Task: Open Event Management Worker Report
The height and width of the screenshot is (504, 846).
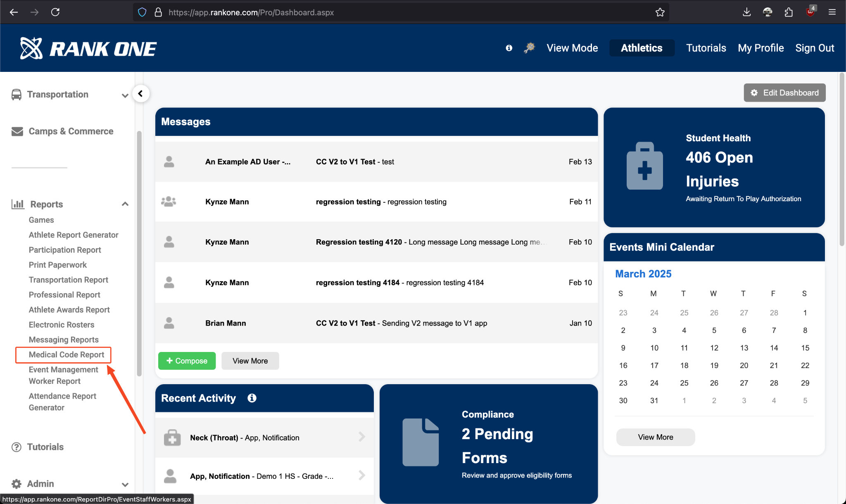Action: pos(64,375)
